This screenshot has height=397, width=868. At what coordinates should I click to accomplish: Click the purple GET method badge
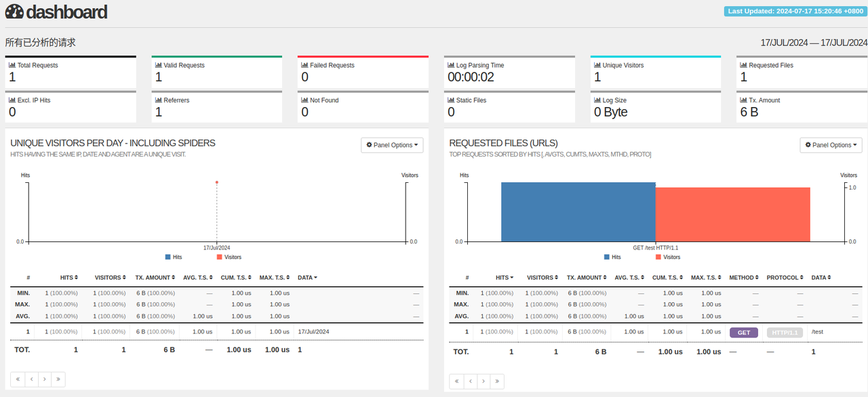743,333
